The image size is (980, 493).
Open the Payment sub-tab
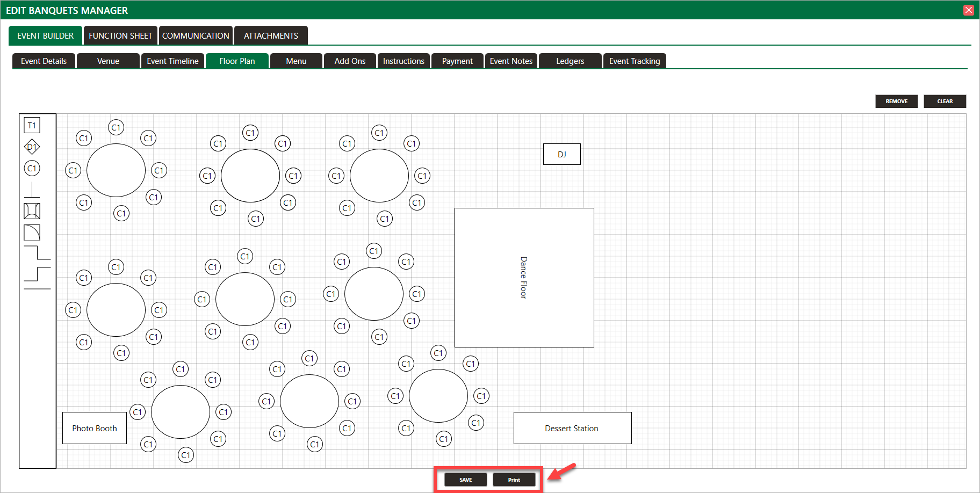(457, 61)
